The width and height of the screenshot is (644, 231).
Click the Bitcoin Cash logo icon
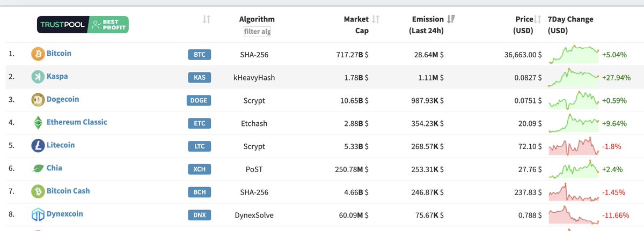click(38, 191)
